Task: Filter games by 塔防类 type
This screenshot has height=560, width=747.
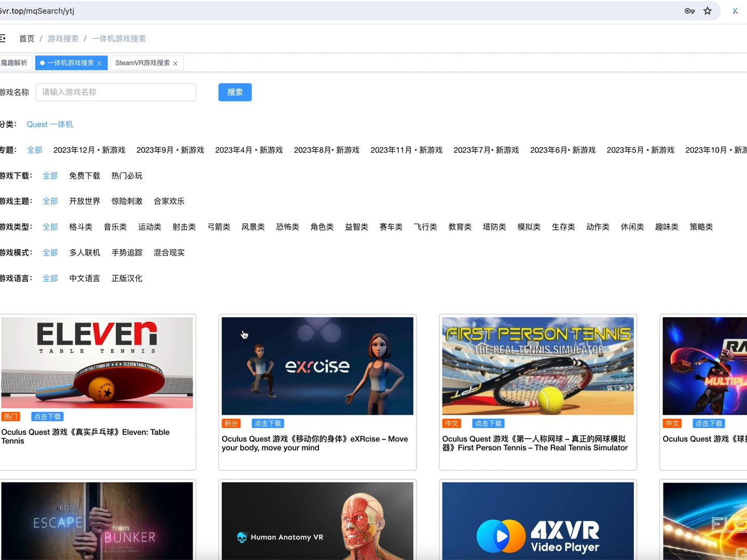Action: point(494,227)
